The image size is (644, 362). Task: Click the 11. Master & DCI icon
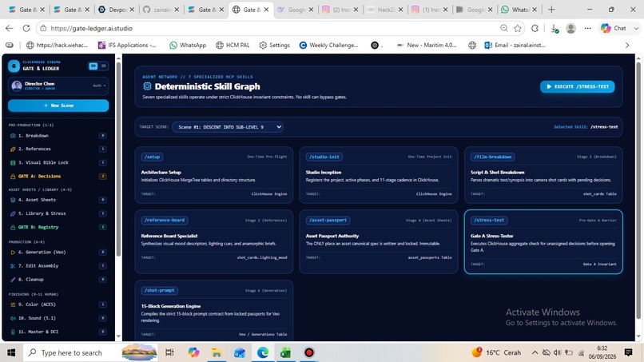pyautogui.click(x=13, y=332)
